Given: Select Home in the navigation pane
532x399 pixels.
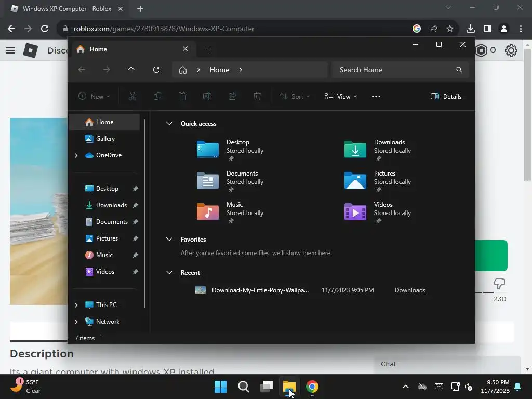Looking at the screenshot, I should tap(104, 122).
